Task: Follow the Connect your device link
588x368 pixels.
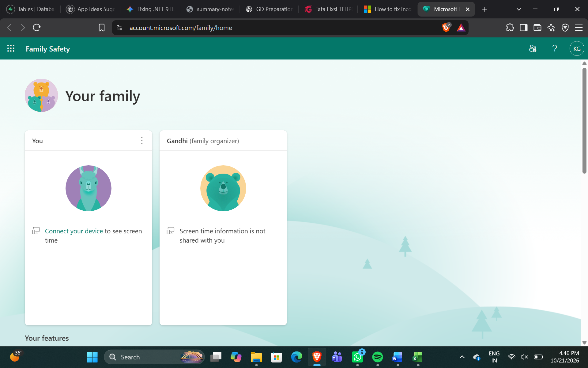Action: (x=74, y=231)
